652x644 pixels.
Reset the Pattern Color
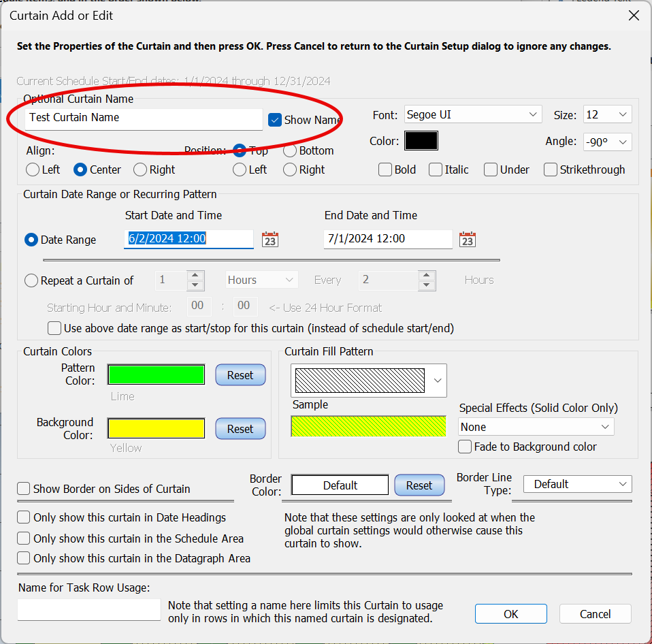point(240,374)
